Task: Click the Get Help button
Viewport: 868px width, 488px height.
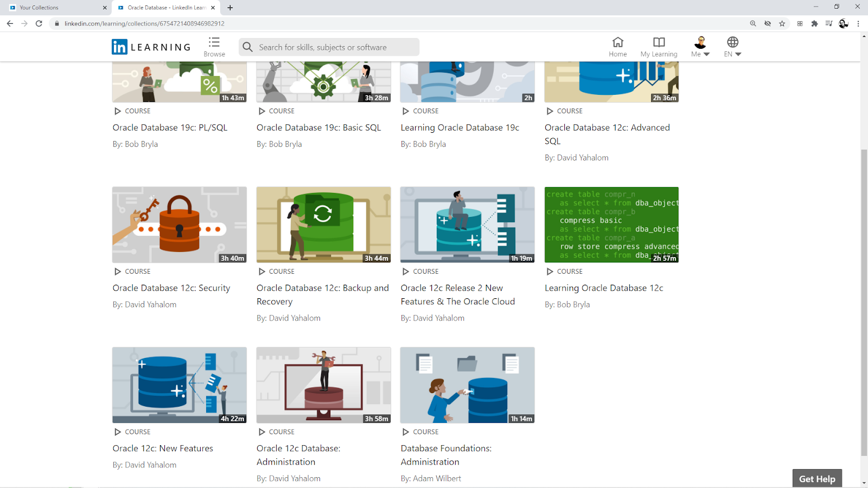Action: [817, 478]
